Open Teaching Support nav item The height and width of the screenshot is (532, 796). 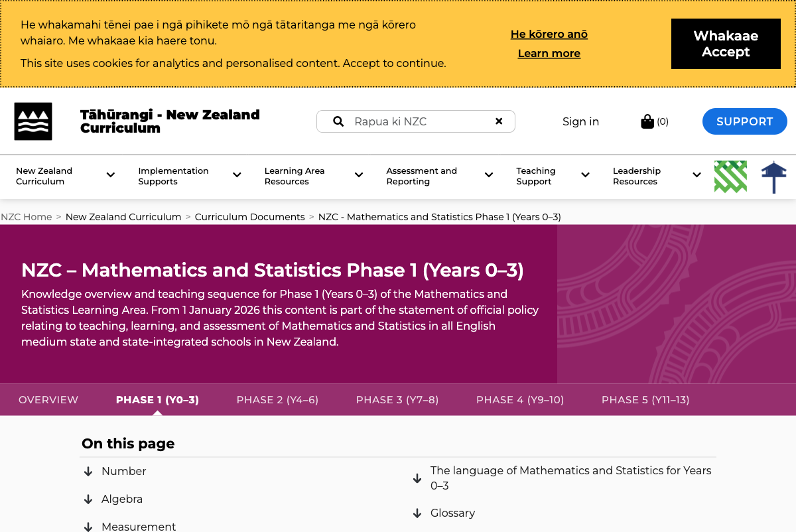point(536,176)
